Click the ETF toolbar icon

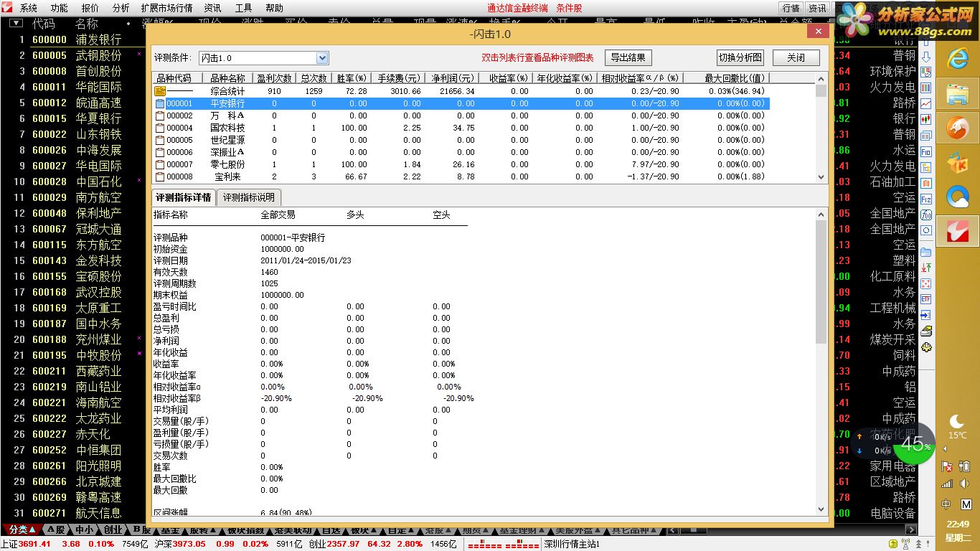pos(926,298)
